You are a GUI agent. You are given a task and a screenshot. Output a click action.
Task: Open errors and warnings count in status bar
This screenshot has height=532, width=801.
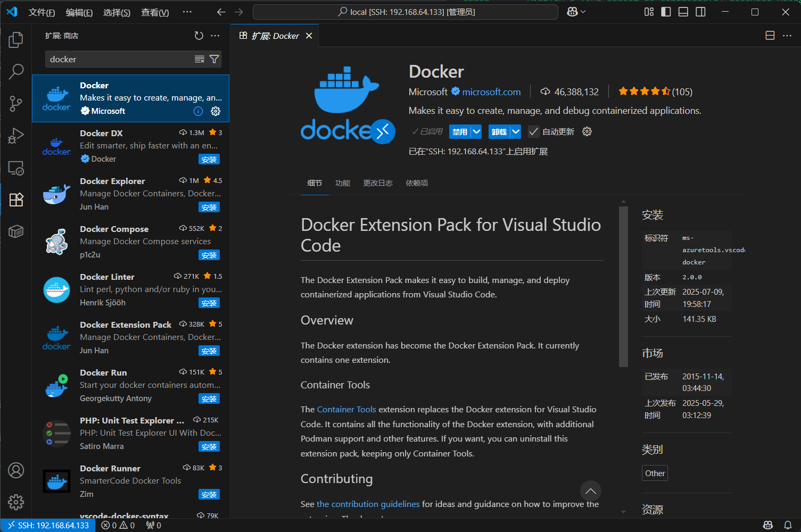118,525
